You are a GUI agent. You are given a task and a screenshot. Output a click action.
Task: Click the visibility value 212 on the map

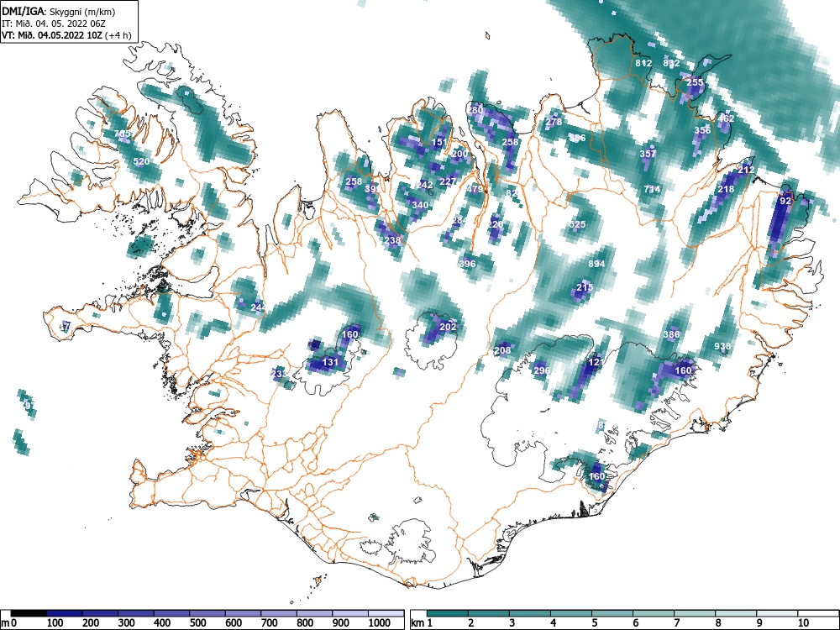pyautogui.click(x=746, y=170)
